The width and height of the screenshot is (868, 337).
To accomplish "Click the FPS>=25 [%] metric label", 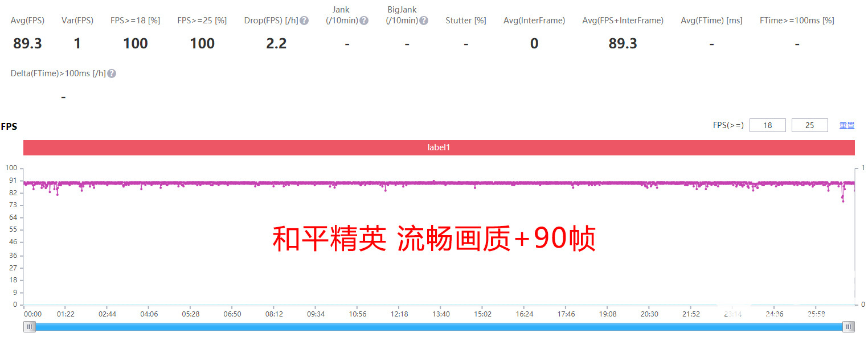I will [202, 20].
